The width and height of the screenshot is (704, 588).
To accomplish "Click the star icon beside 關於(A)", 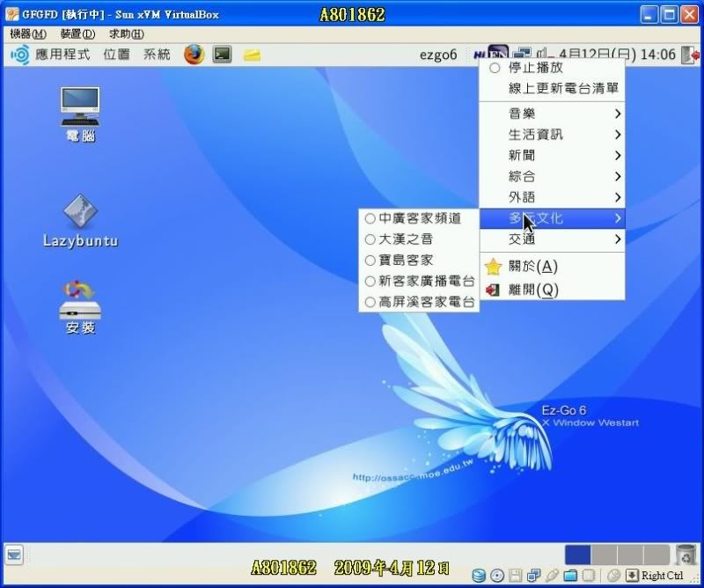I will click(x=493, y=267).
